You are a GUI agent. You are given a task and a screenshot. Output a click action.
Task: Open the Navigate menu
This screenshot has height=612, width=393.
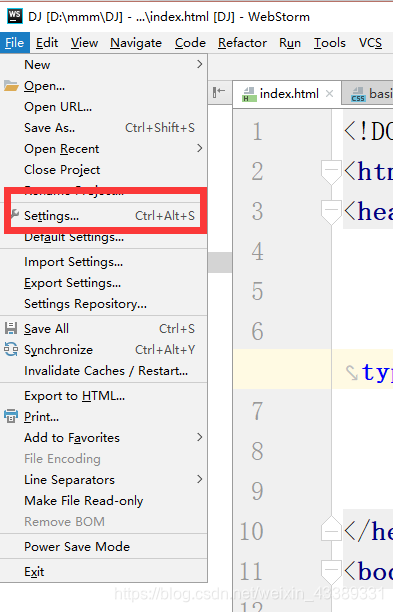(136, 43)
